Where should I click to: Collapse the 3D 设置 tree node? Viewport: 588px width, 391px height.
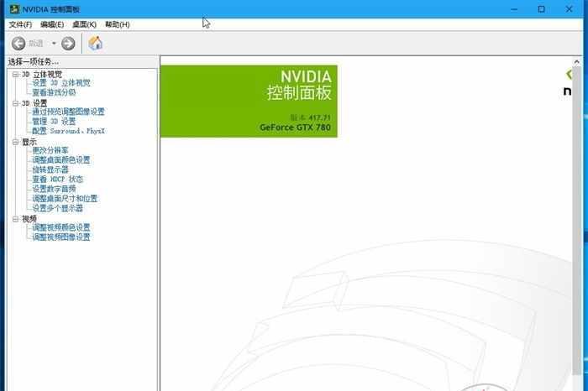tap(15, 103)
